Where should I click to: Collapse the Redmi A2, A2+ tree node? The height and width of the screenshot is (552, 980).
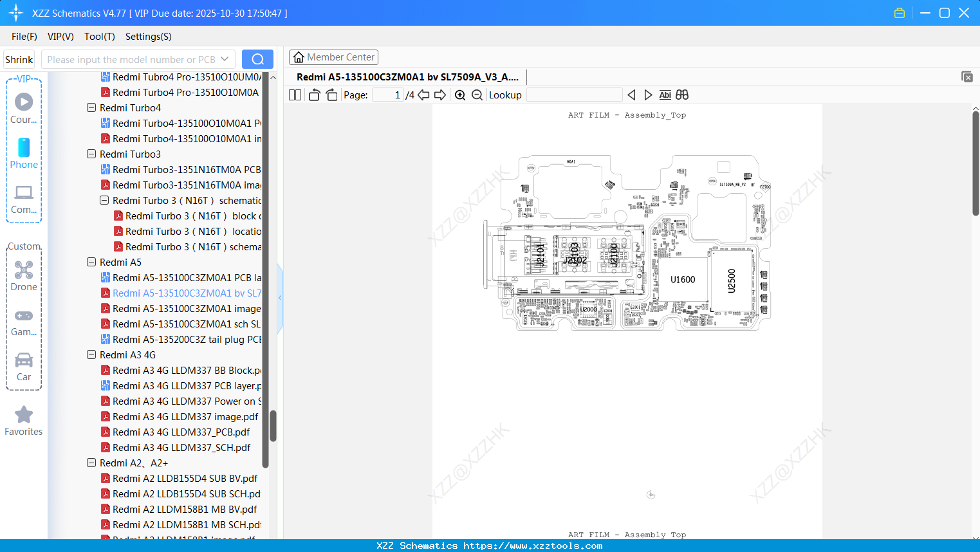91,463
